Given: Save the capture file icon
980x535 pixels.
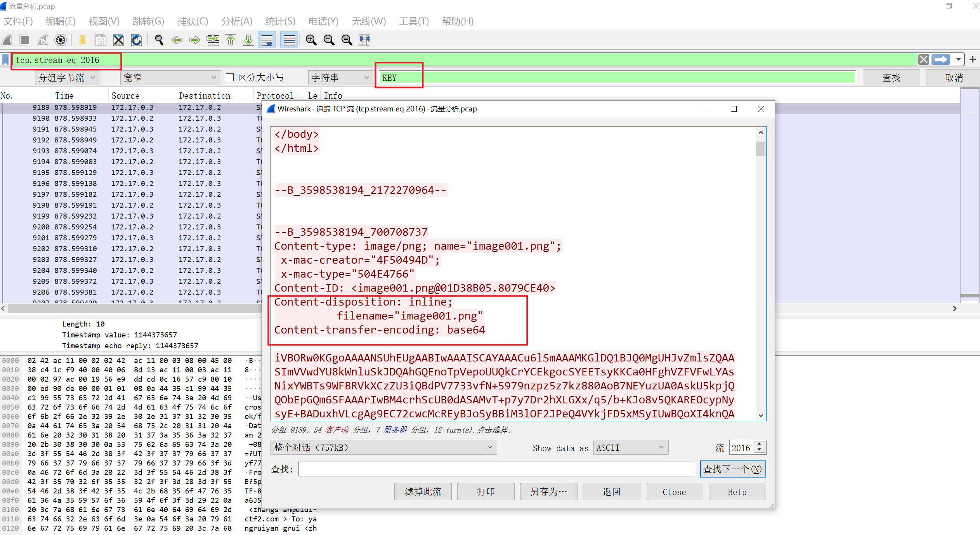Looking at the screenshot, I should [101, 40].
